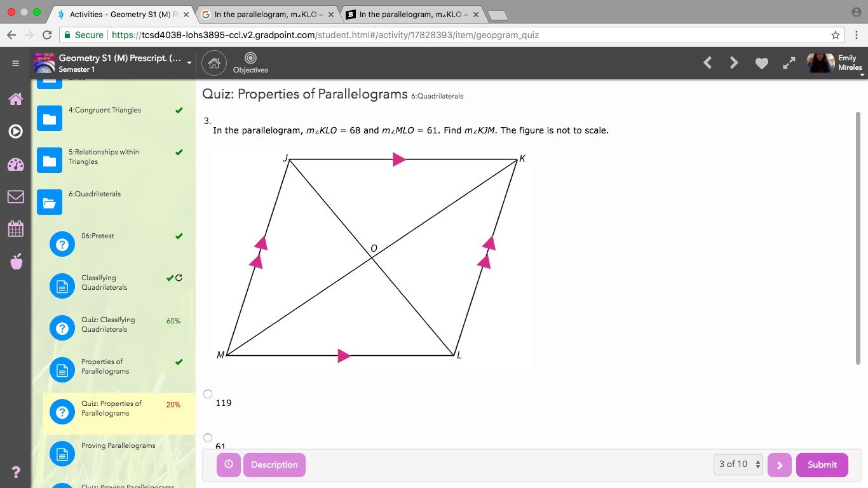The height and width of the screenshot is (488, 868).
Task: Go back with browser back arrow
Action: tap(11, 35)
